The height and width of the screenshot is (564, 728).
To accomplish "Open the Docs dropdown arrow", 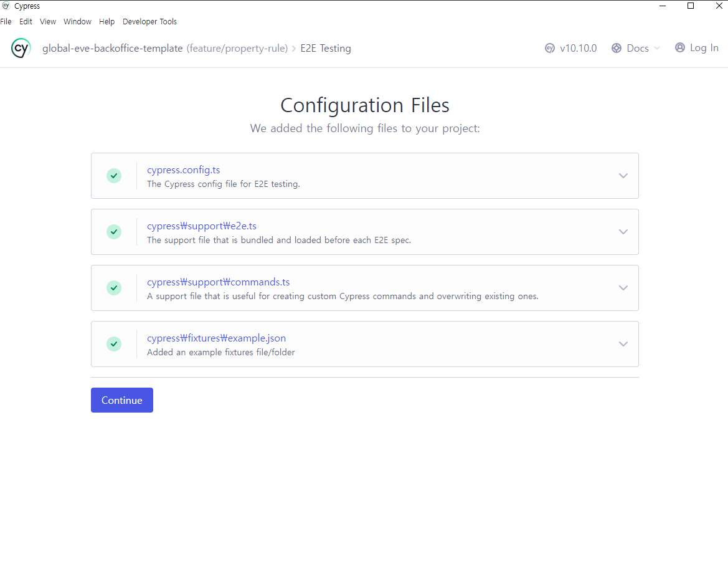I will 656,49.
